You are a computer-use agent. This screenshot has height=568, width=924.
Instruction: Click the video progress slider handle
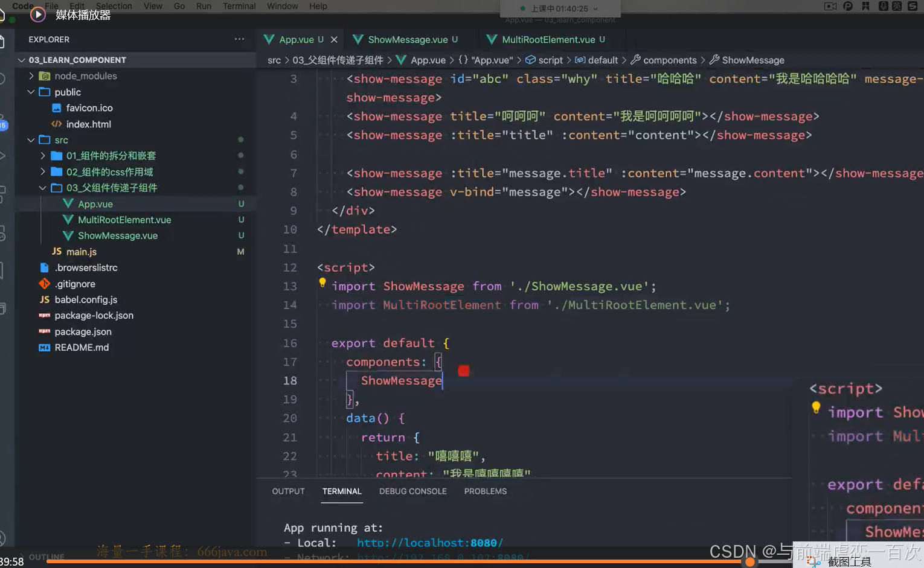pyautogui.click(x=749, y=561)
